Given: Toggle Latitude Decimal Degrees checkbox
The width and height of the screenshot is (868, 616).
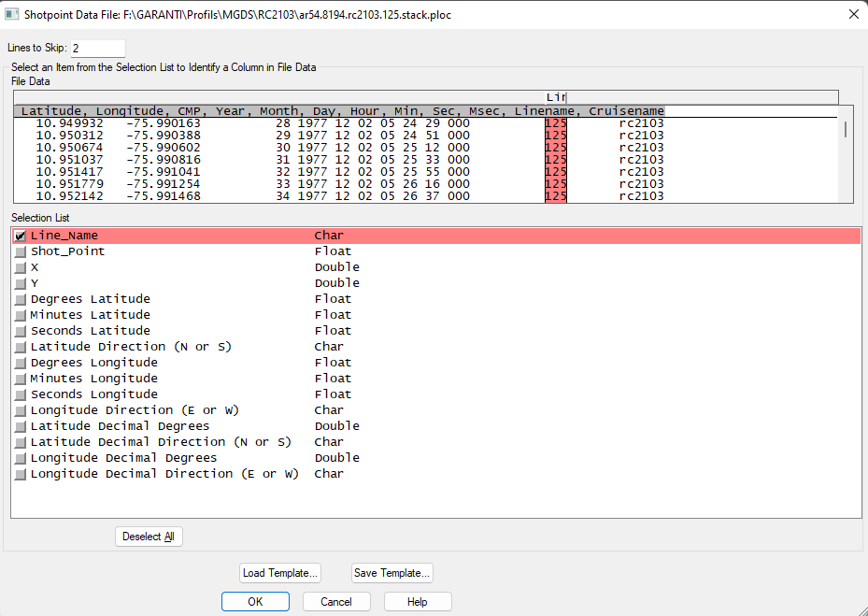Looking at the screenshot, I should [21, 427].
